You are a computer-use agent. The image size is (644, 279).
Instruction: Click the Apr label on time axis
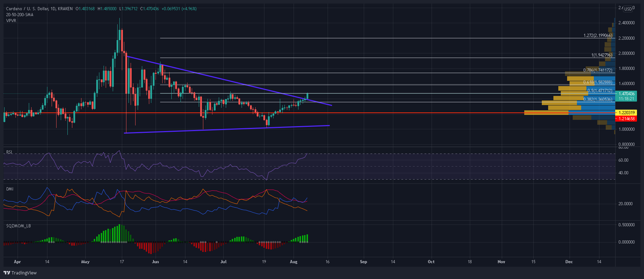[x=17, y=262]
